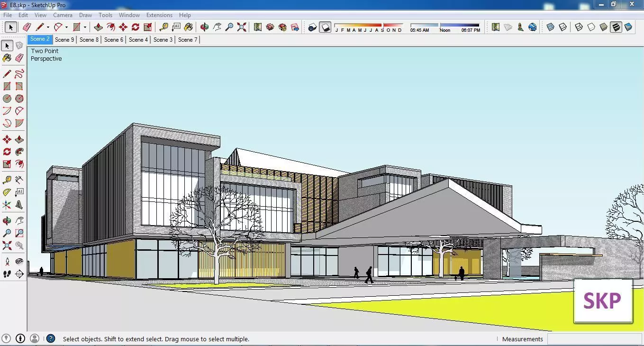This screenshot has height=346, width=644.
Task: Toggle the Show/Hide Shadows button
Action: (x=325, y=27)
